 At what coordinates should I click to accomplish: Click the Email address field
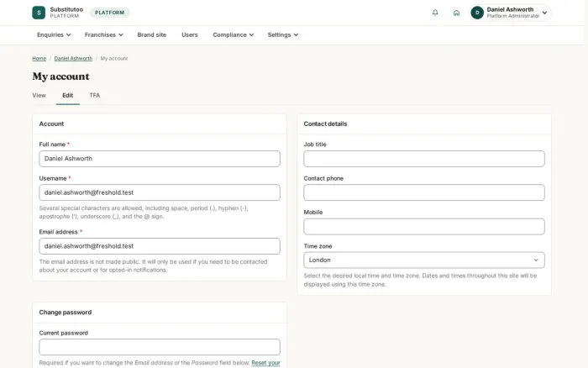click(160, 246)
